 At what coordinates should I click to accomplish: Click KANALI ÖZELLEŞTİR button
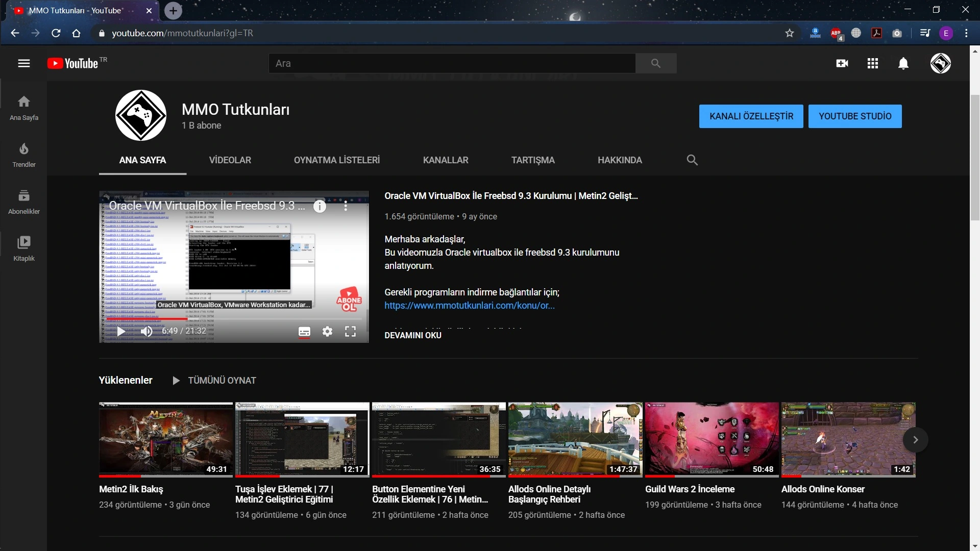coord(751,116)
